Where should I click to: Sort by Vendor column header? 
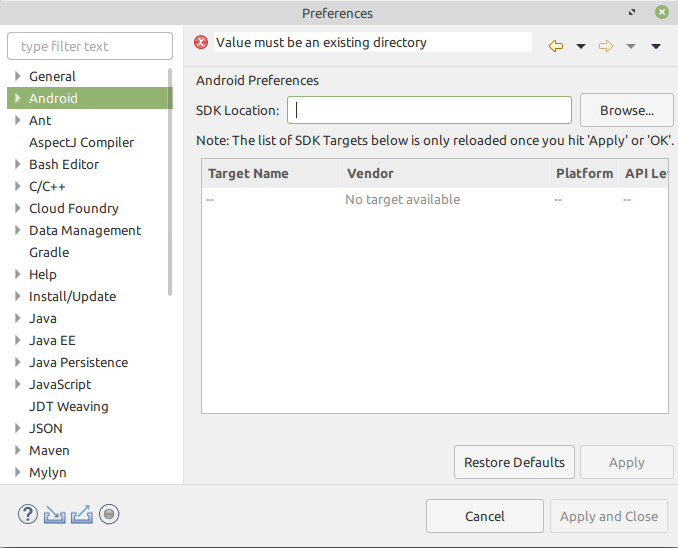[445, 173]
